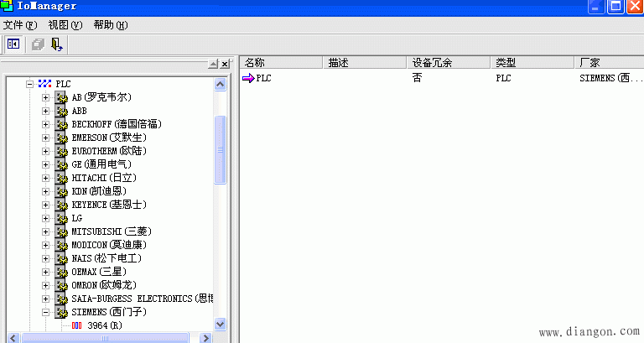Image resolution: width=644 pixels, height=343 pixels.
Task: Select the 3964 (R) driver item
Action: pos(105,325)
